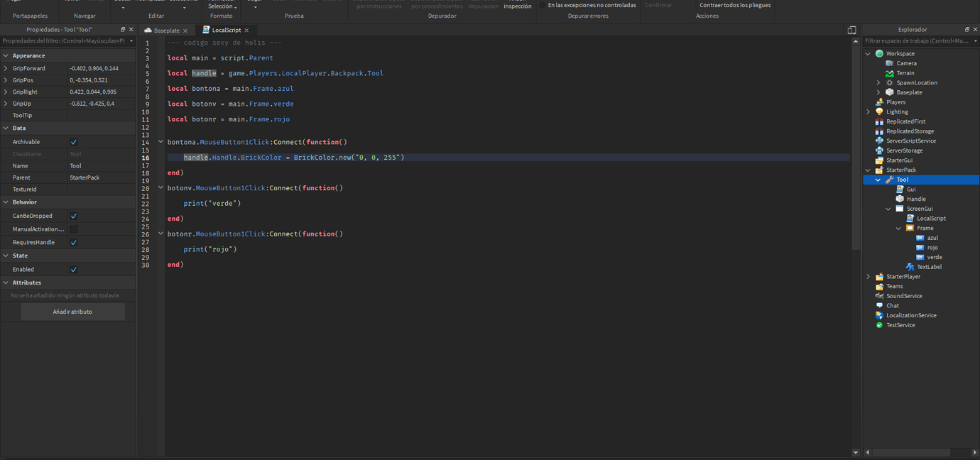Toggle the Enabled checkbox under State
Viewport: 980px width, 460px height.
tap(74, 270)
